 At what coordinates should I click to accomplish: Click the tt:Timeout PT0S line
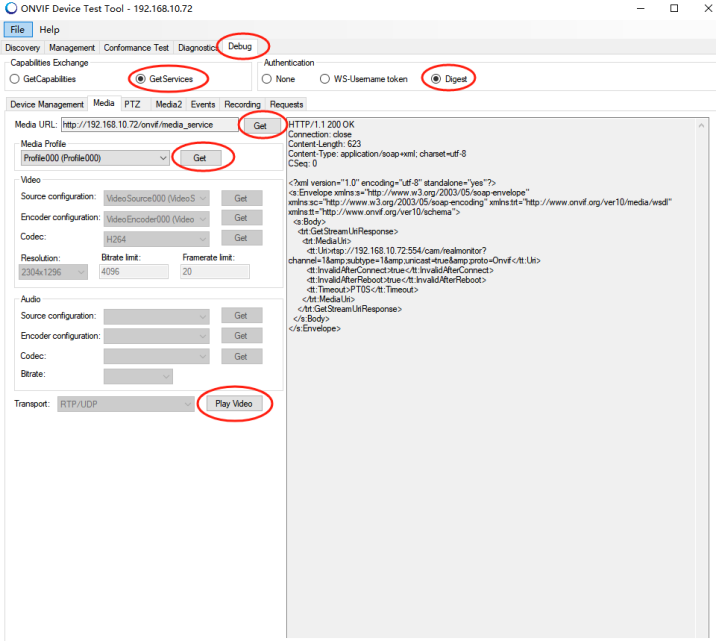pos(362,289)
